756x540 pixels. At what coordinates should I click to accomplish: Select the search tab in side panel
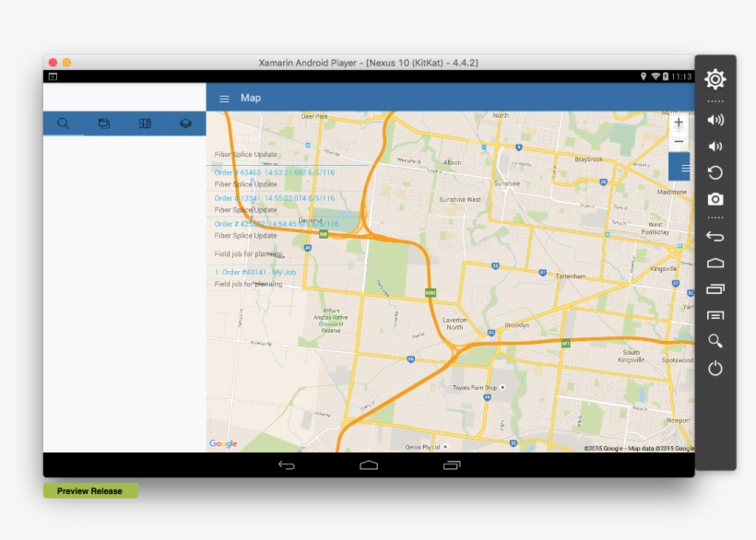pyautogui.click(x=64, y=123)
